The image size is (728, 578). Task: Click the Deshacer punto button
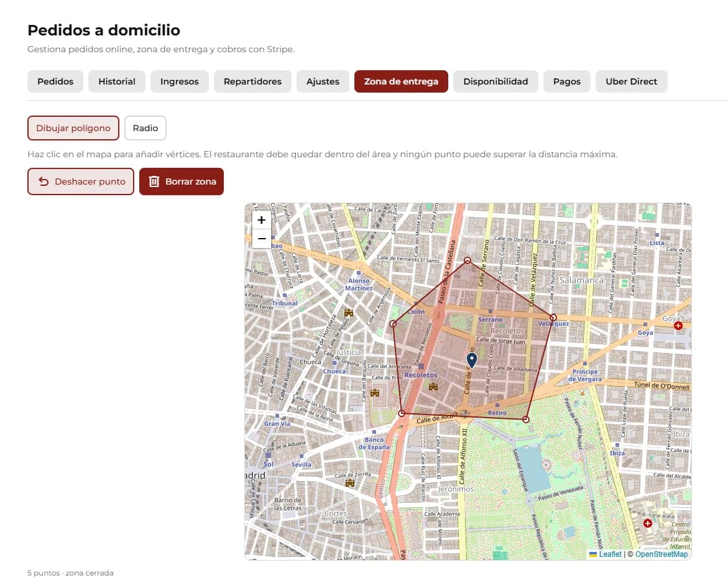[x=81, y=181]
